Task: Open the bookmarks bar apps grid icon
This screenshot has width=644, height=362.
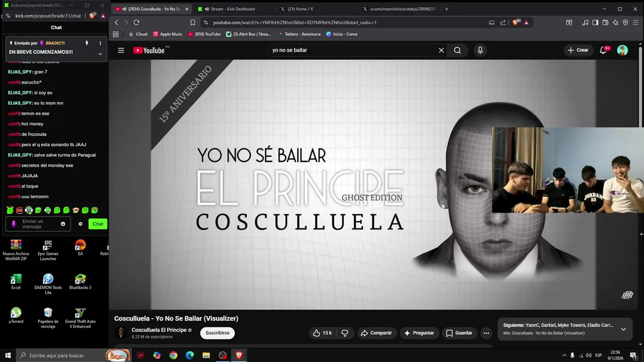Action: click(x=116, y=34)
